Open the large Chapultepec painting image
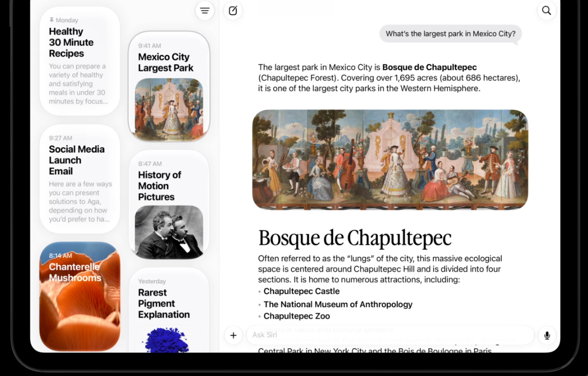588x376 pixels. coord(390,160)
